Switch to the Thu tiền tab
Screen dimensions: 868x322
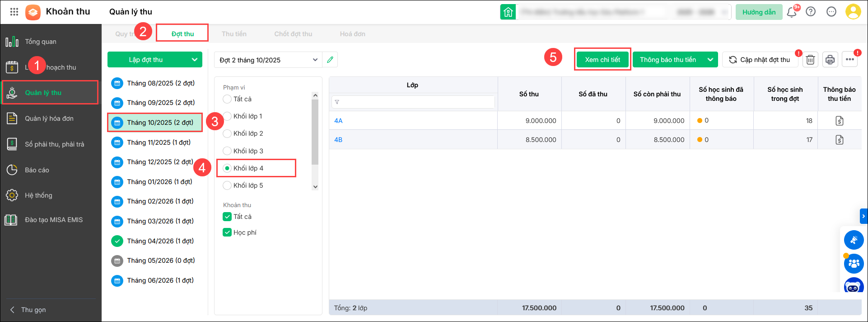234,34
